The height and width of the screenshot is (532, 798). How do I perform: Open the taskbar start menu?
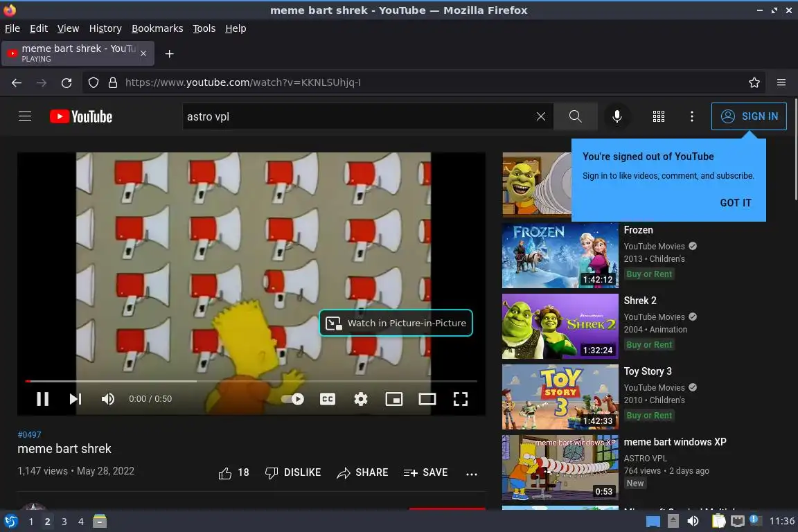pyautogui.click(x=10, y=522)
